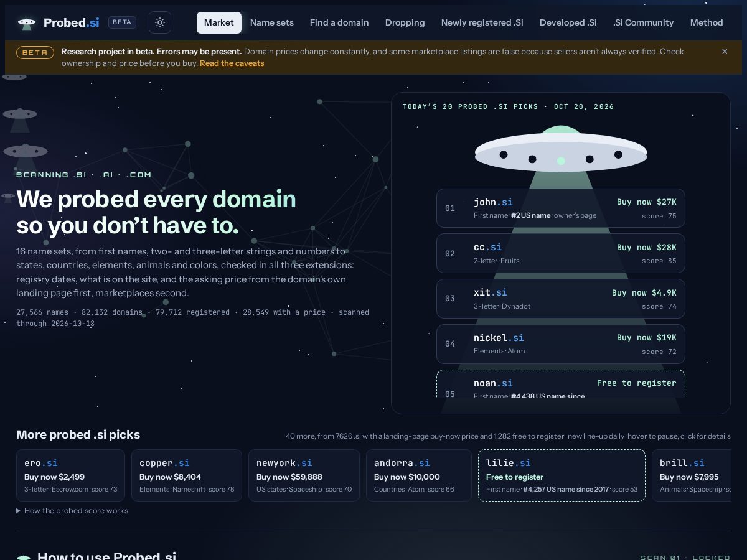Switch to the Dropping section
The width and height of the screenshot is (747, 560).
pos(405,22)
